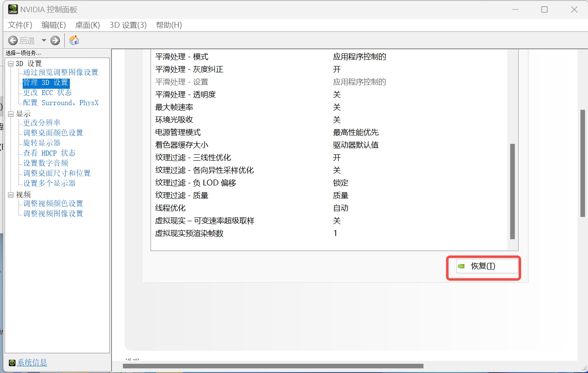
Task: Select the 纹理过滤 - 质量 setting row
Action: [329, 196]
